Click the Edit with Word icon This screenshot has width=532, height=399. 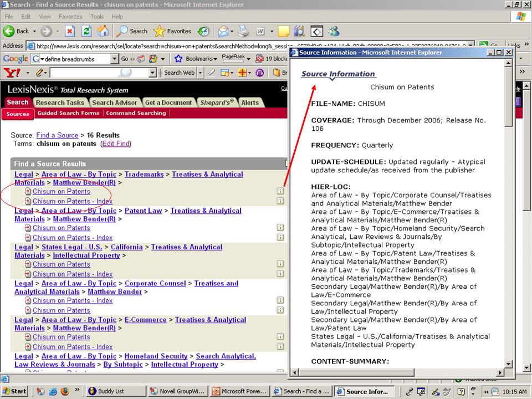[x=260, y=31]
